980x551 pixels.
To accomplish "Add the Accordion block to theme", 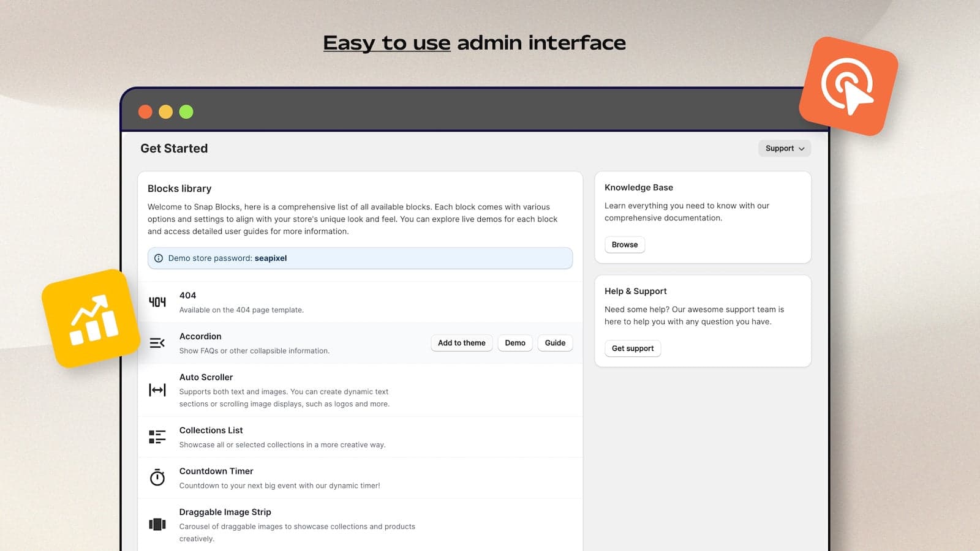I will 461,343.
